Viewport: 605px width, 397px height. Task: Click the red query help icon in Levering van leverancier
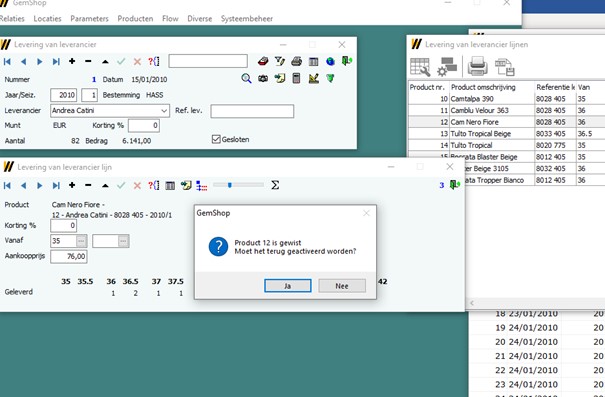tap(154, 61)
